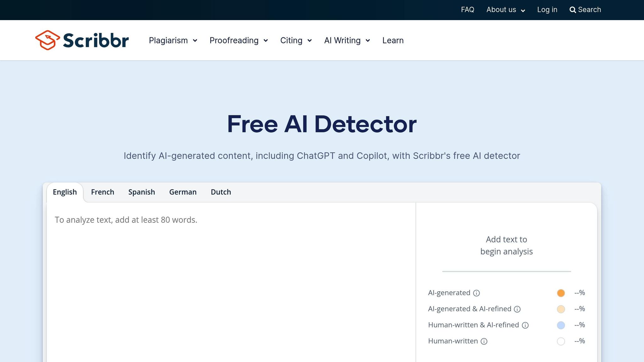Select the Spanish language tab
644x362 pixels.
click(142, 192)
